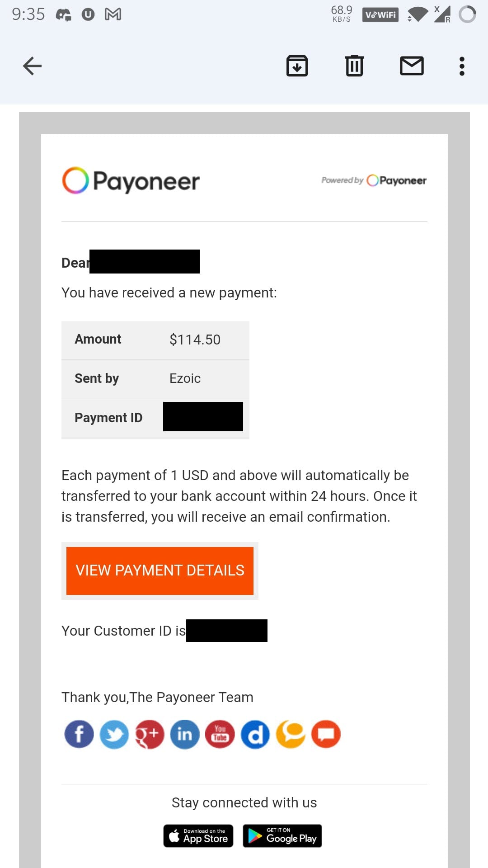Open the orange community icon
Viewport: 488px width, 868px height.
pos(291,734)
